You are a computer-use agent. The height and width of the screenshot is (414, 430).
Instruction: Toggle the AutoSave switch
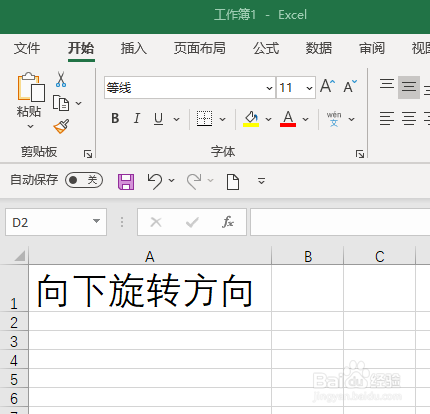84,180
